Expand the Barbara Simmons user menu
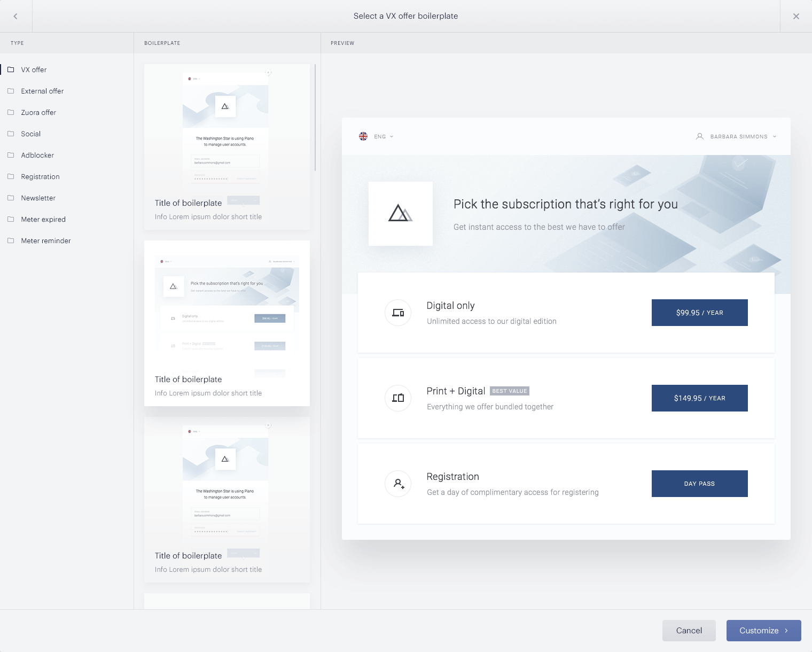Viewport: 812px width, 652px height. pos(738,137)
